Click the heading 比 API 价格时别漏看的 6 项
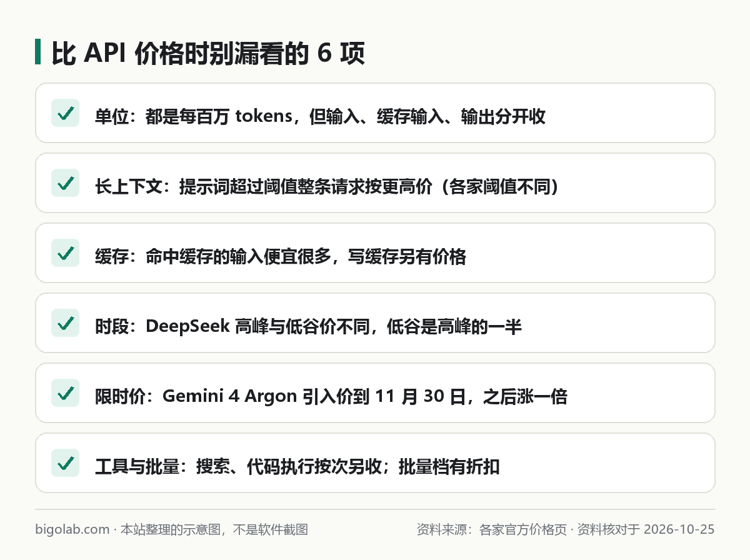Viewport: 750px width, 560px height. [208, 54]
